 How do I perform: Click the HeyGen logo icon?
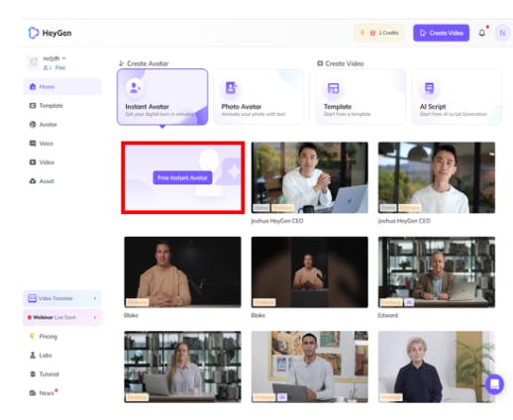[34, 33]
